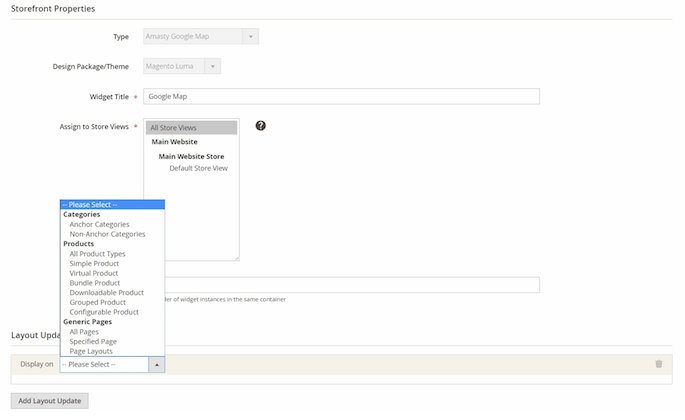Viewport: 685px width, 420px height.
Task: Click the Main Website Store label
Action: tap(191, 156)
